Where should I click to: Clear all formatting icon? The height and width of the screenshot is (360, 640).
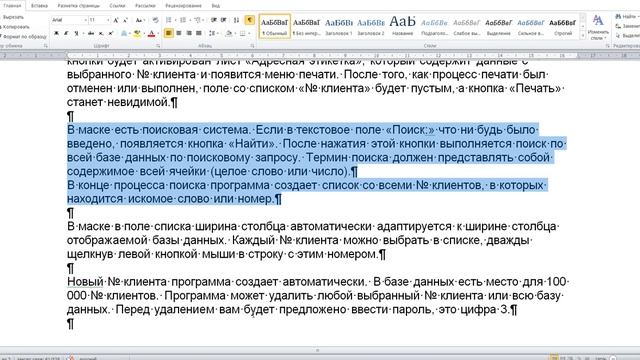click(156, 20)
